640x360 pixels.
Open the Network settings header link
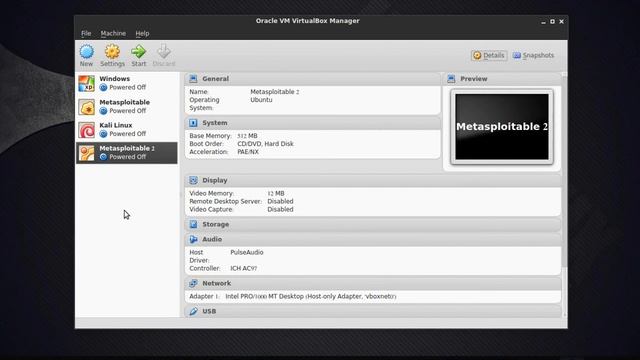pyautogui.click(x=217, y=283)
